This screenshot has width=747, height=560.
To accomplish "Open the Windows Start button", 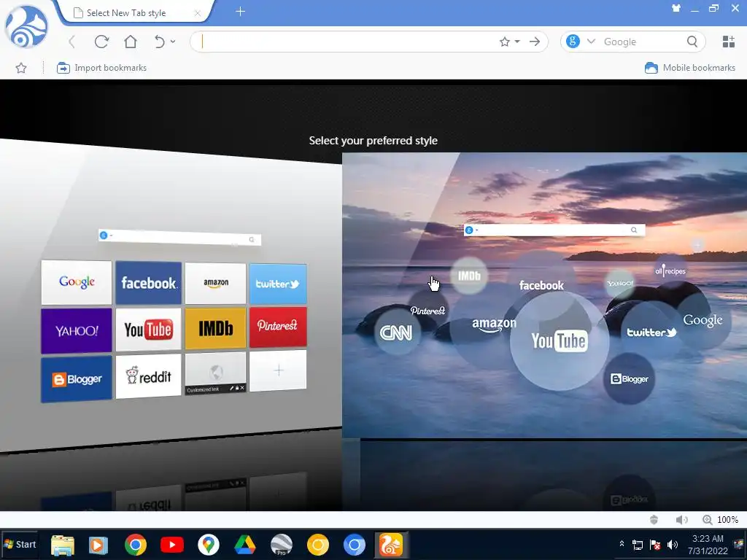I will point(20,544).
